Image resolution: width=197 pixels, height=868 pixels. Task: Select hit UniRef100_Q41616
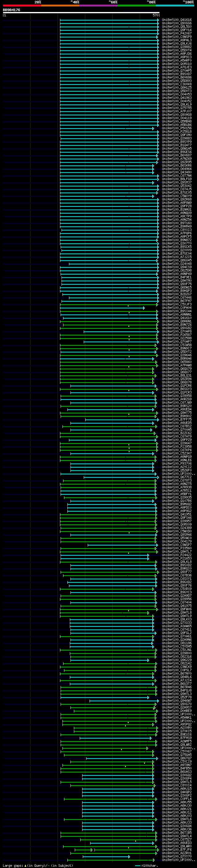[x=177, y=20]
